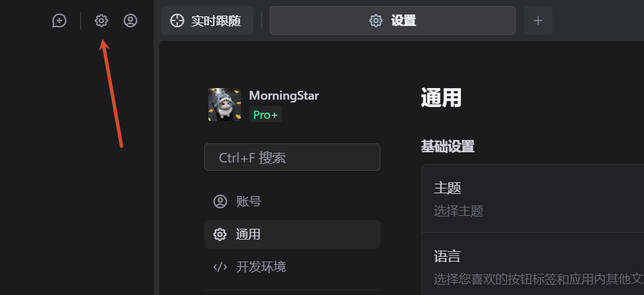Select 通用 in the settings sidebar
644x295 pixels.
click(249, 234)
